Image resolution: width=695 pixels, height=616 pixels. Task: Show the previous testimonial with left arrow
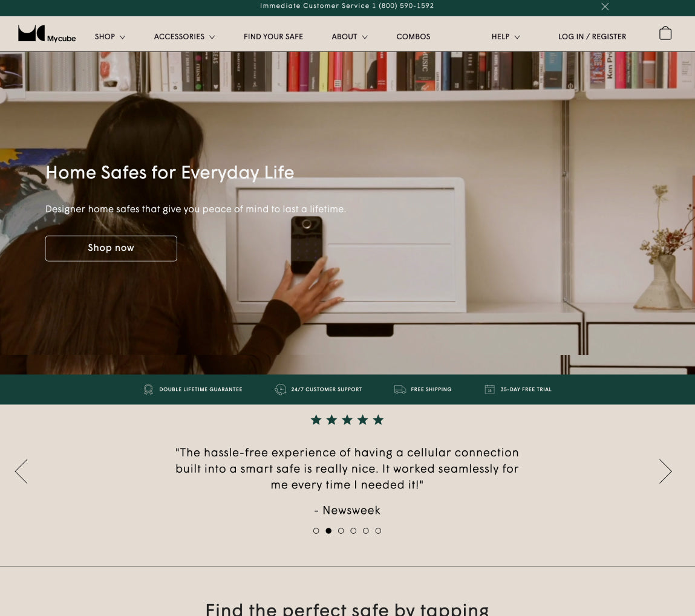[21, 471]
